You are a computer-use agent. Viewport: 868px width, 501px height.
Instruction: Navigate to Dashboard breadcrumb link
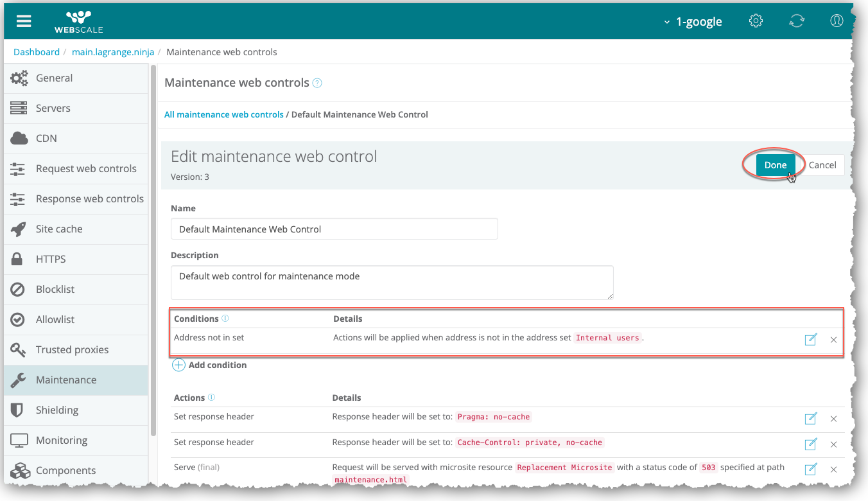[36, 52]
